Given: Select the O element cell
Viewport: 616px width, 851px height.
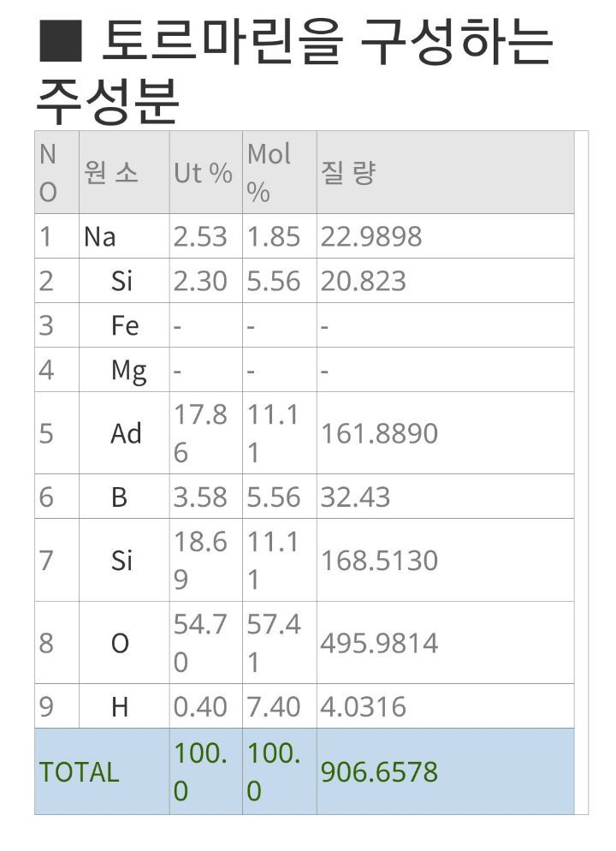Looking at the screenshot, I should tap(120, 643).
